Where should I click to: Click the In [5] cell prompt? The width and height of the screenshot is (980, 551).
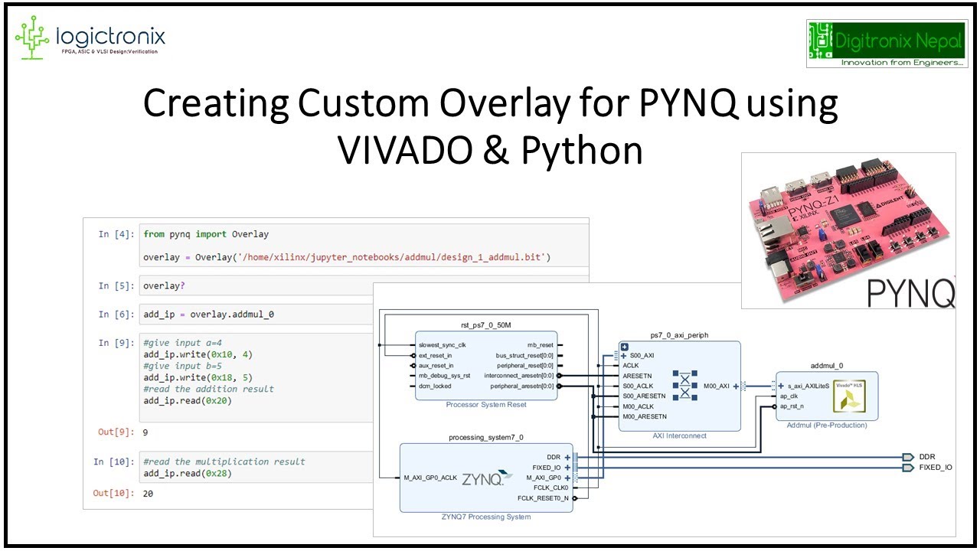[x=116, y=286]
